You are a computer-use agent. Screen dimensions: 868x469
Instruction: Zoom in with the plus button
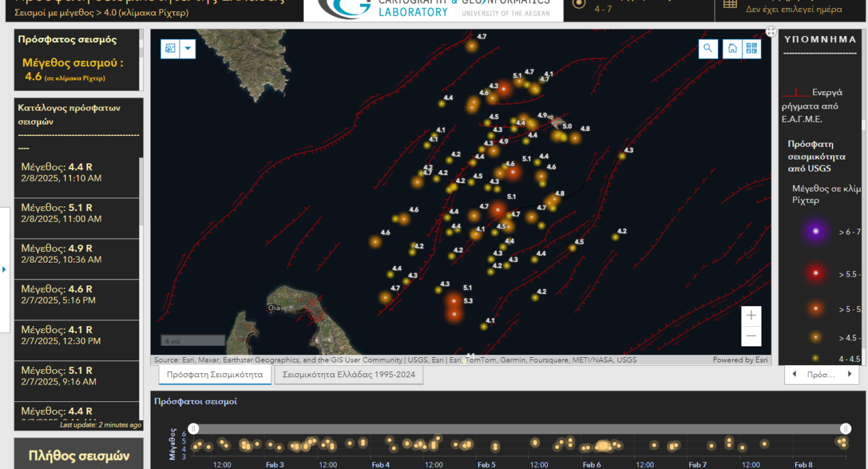[751, 316]
